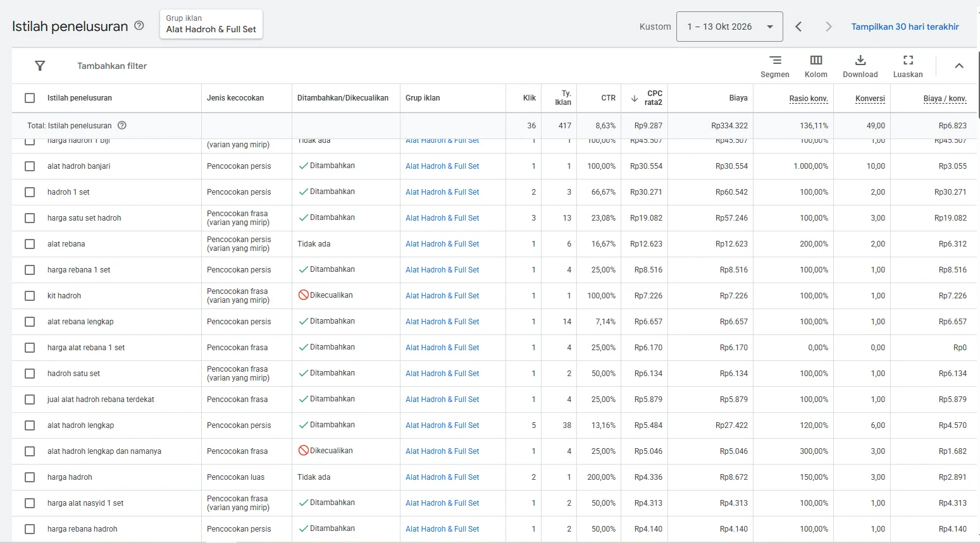The image size is (980, 543).
Task: Sort by CTR column header
Action: [608, 98]
